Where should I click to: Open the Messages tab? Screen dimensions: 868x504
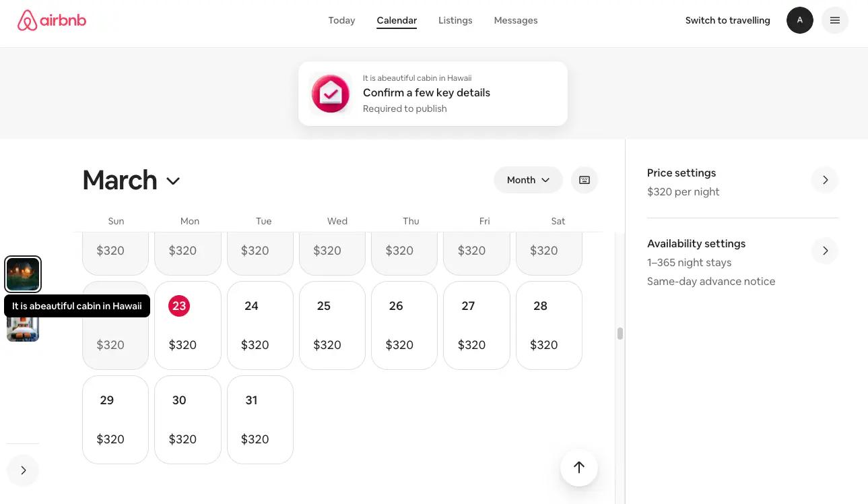[x=516, y=20]
